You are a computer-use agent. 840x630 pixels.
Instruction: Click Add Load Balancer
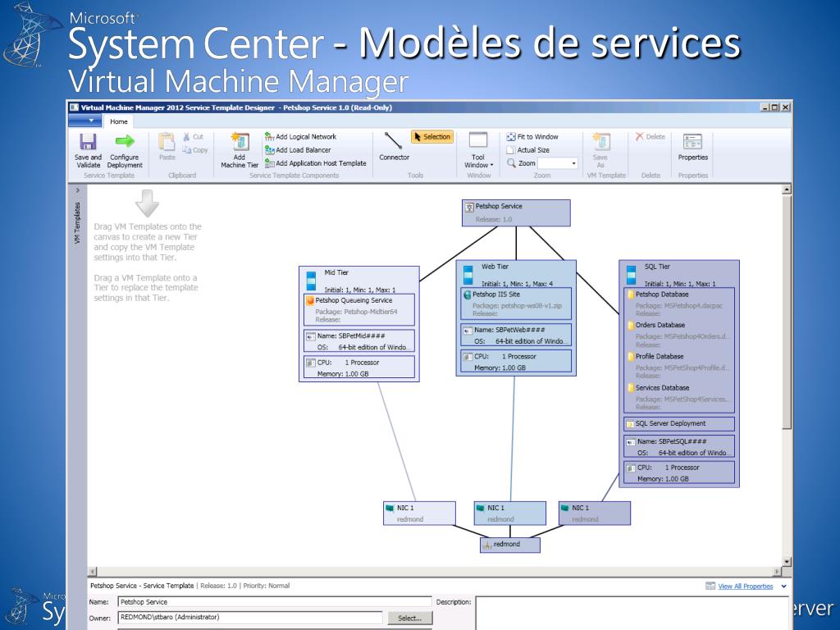pyautogui.click(x=298, y=150)
